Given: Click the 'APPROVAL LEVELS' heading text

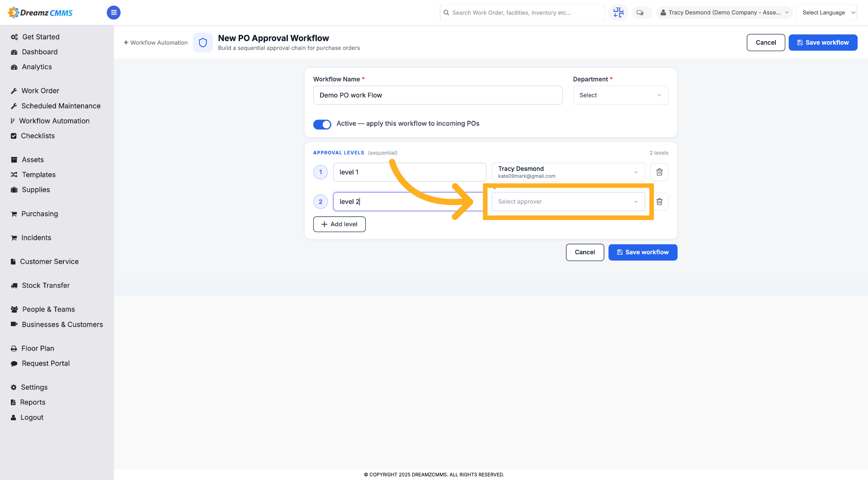Looking at the screenshot, I should (339, 153).
